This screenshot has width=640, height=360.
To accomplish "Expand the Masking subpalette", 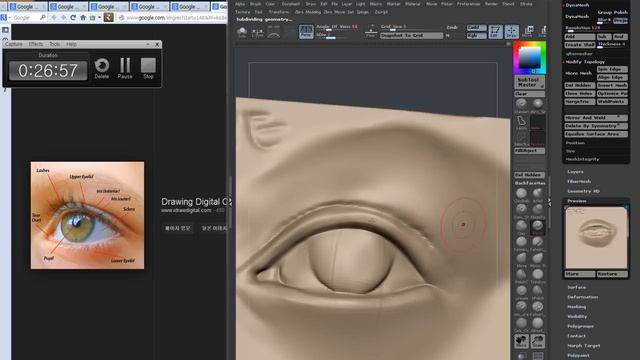I will coord(576,307).
